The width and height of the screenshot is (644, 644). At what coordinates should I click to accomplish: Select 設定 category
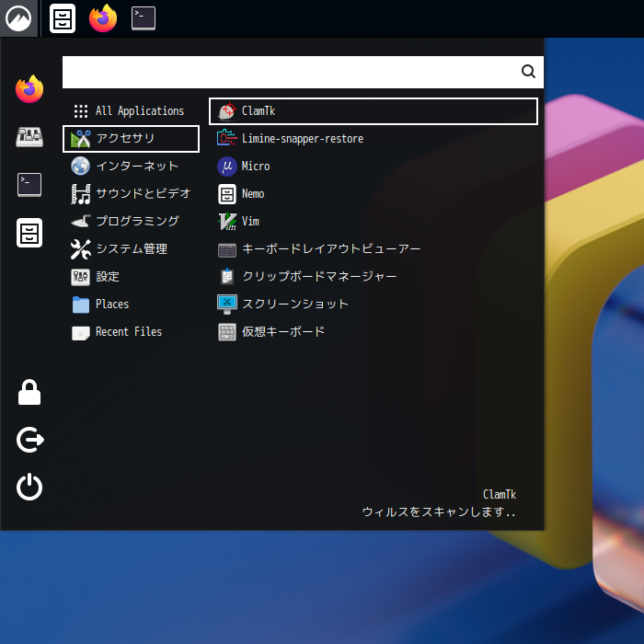pos(131,276)
